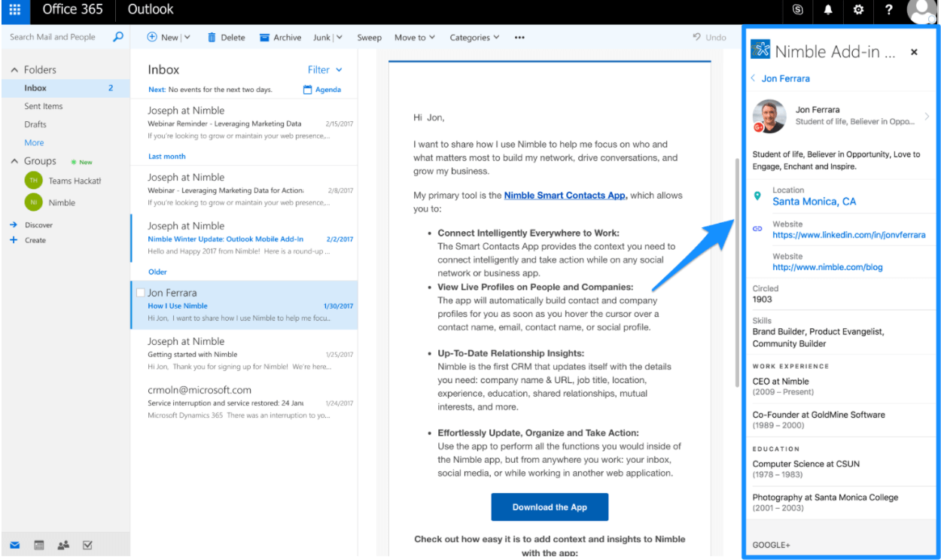Viewport: 941px width, 560px height.
Task: Click Computer Science at CSUN entry
Action: (842, 469)
